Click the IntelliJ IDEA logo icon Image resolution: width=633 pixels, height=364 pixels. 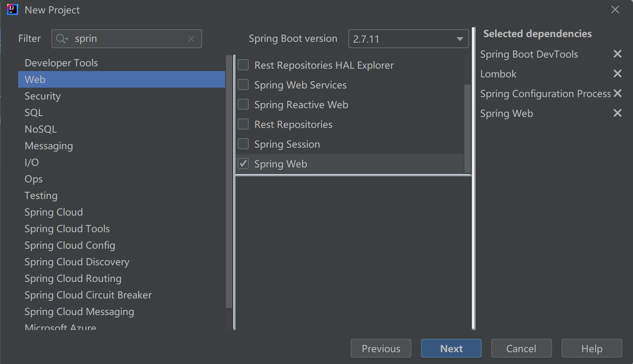[13, 9]
